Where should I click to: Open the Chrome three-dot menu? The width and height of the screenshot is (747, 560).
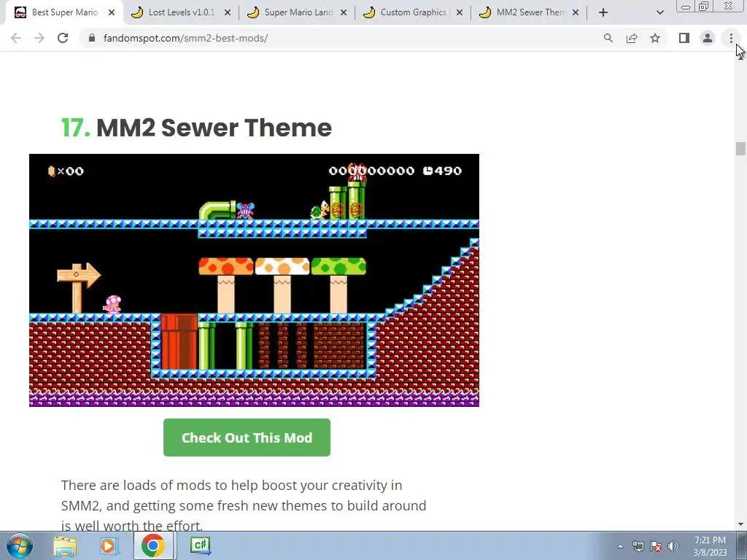731,38
